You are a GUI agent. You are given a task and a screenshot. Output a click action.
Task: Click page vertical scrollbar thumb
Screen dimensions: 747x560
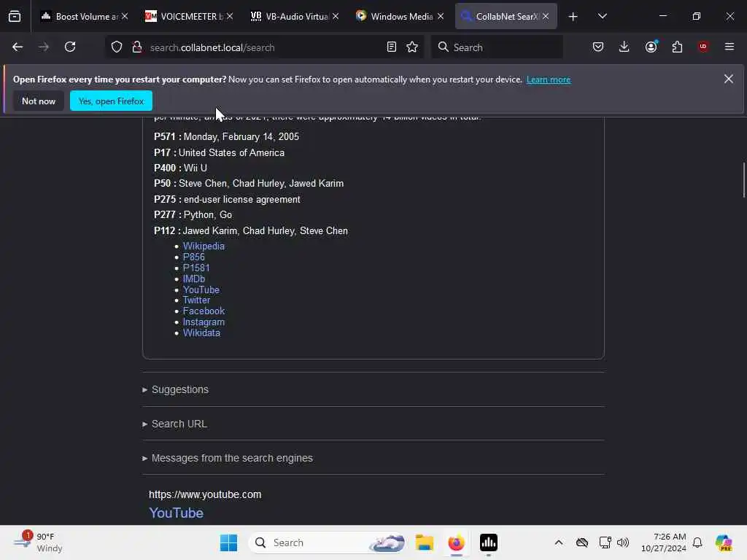[x=743, y=180]
